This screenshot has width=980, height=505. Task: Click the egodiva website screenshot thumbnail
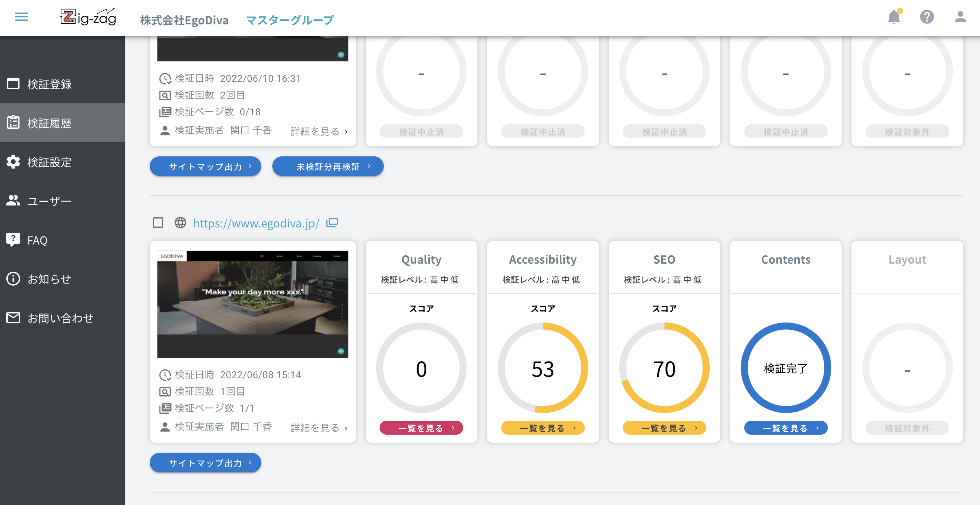point(252,304)
